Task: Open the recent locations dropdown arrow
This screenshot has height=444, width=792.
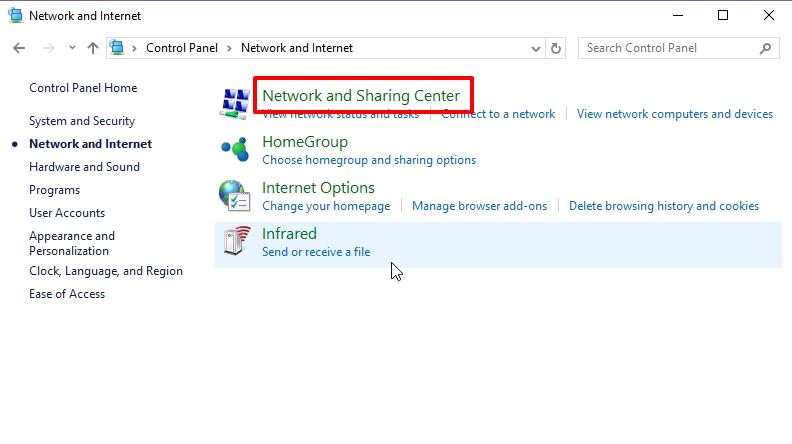Action: [x=72, y=48]
